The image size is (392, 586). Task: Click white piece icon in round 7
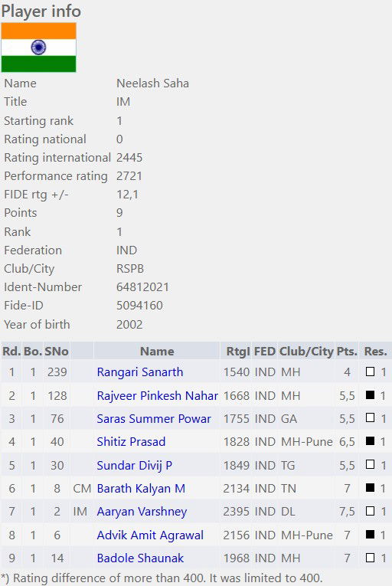370,511
